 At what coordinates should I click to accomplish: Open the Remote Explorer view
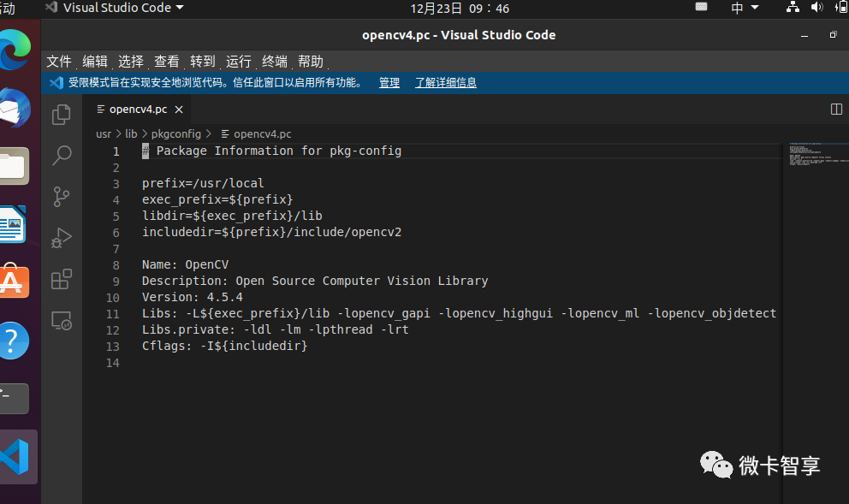[61, 321]
